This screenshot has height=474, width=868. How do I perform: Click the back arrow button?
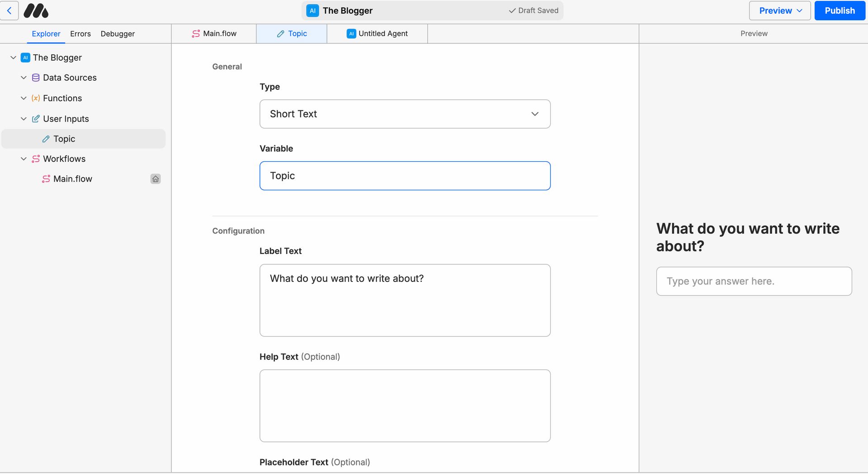[9, 10]
